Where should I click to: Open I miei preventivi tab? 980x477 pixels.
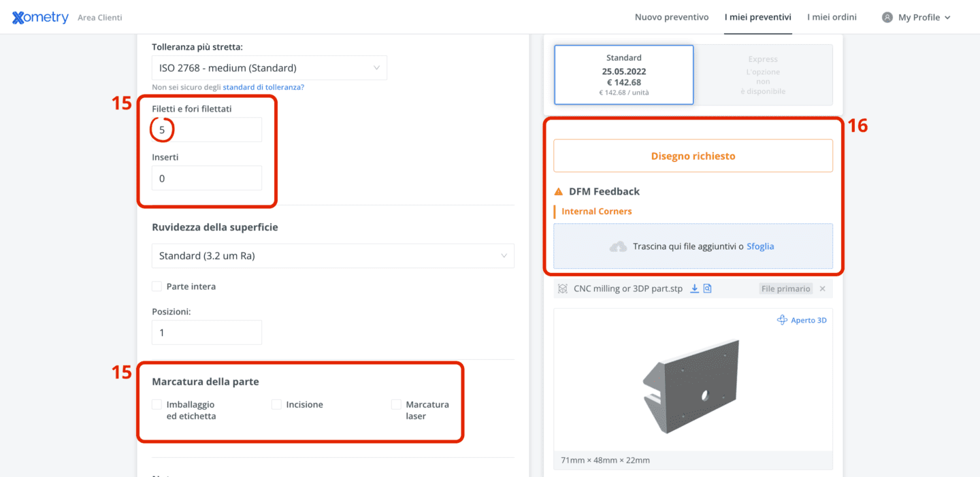click(x=758, y=17)
